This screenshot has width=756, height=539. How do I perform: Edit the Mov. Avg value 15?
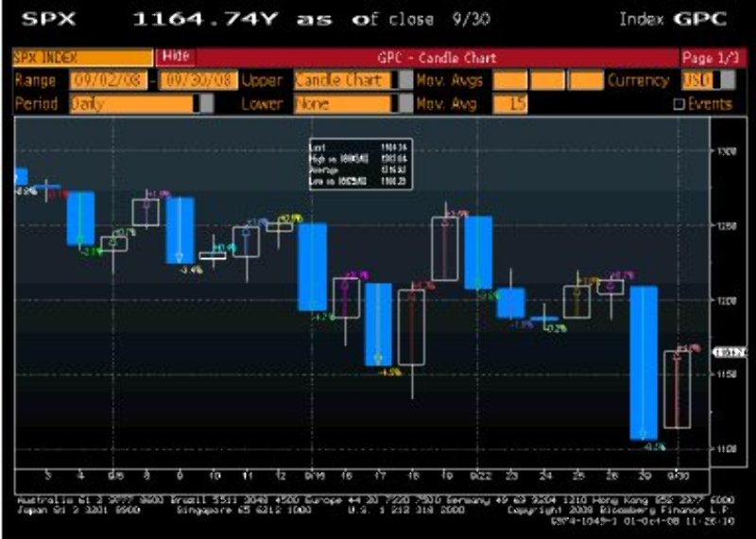point(511,104)
